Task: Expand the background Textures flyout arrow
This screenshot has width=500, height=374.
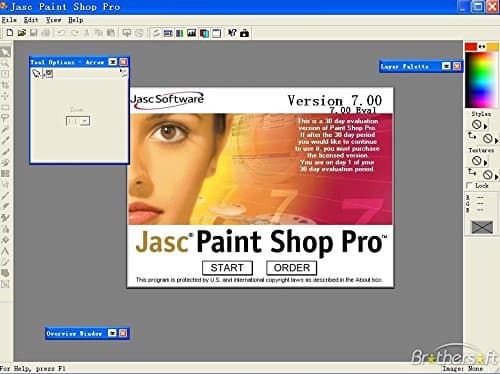Action: click(496, 177)
